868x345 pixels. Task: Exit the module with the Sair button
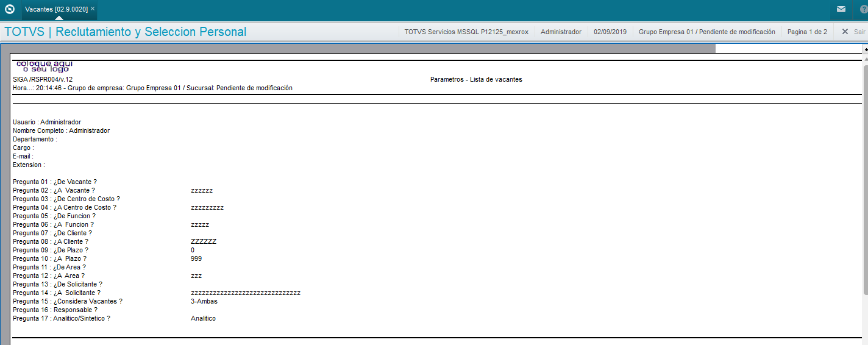(853, 32)
